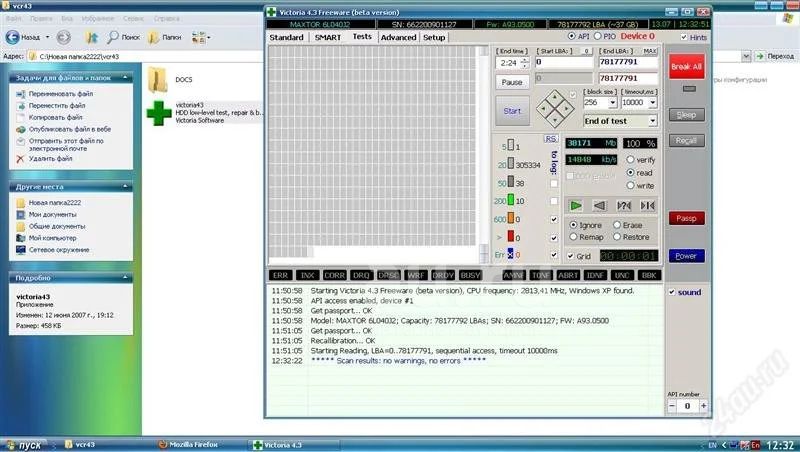This screenshot has width=800, height=452.
Task: Click the rewind back arrow icon
Action: pos(599,206)
